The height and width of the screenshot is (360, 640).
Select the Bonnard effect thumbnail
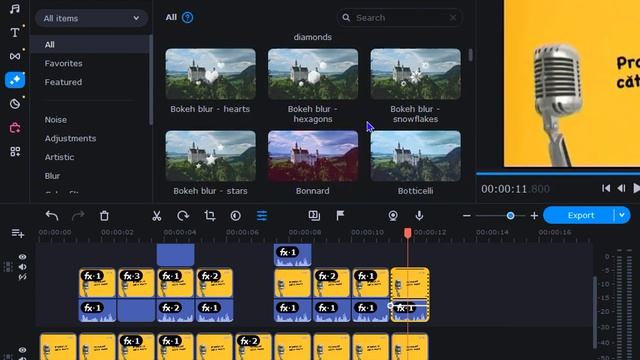(313, 156)
